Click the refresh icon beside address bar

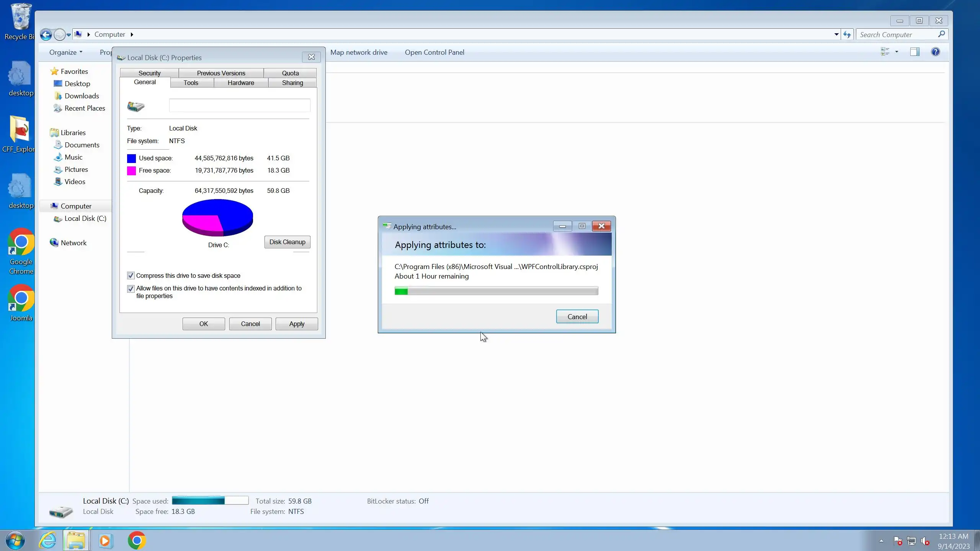(x=847, y=35)
